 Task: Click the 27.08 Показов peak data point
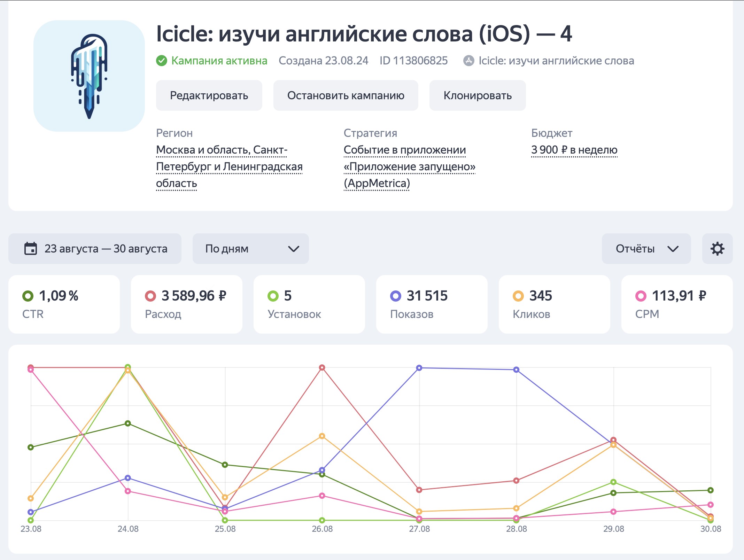coord(419,368)
